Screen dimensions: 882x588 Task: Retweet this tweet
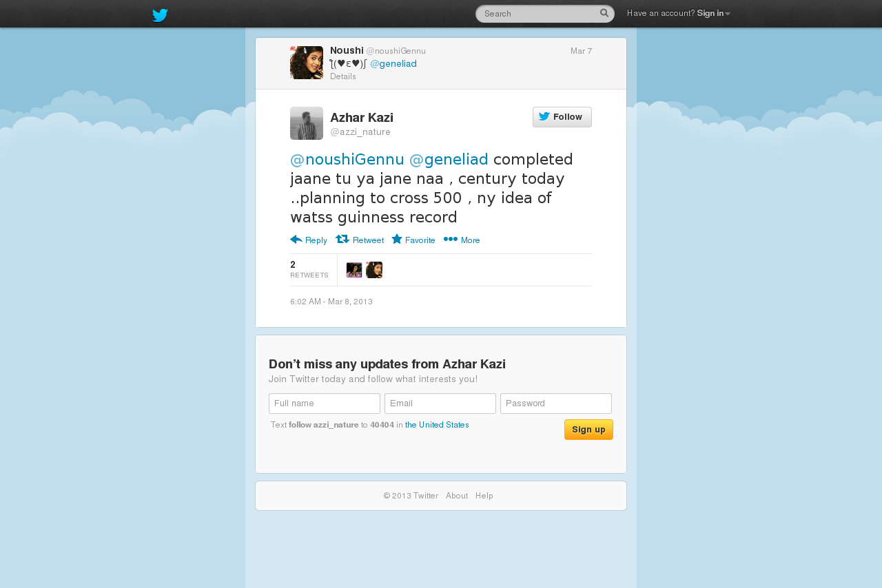(x=360, y=240)
